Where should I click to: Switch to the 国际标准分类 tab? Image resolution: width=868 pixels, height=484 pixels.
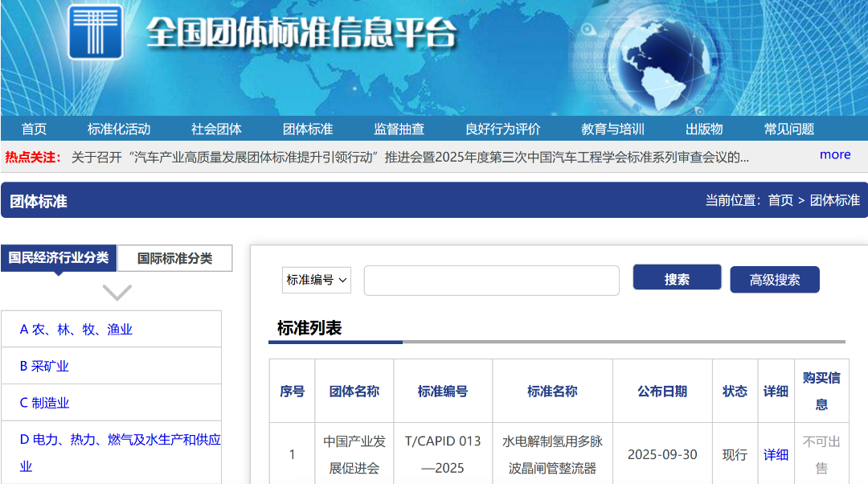[174, 258]
